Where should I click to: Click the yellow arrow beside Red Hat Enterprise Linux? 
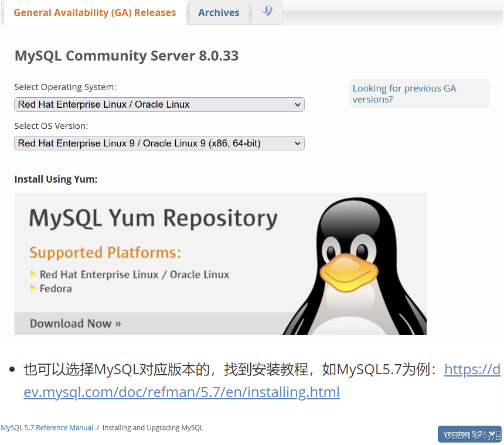(35, 275)
